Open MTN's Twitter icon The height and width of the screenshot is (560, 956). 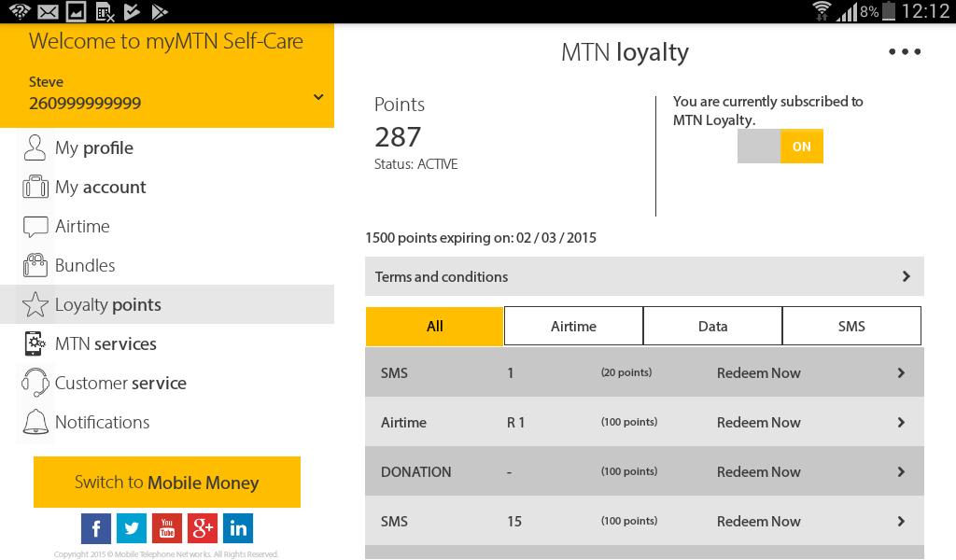pos(132,527)
